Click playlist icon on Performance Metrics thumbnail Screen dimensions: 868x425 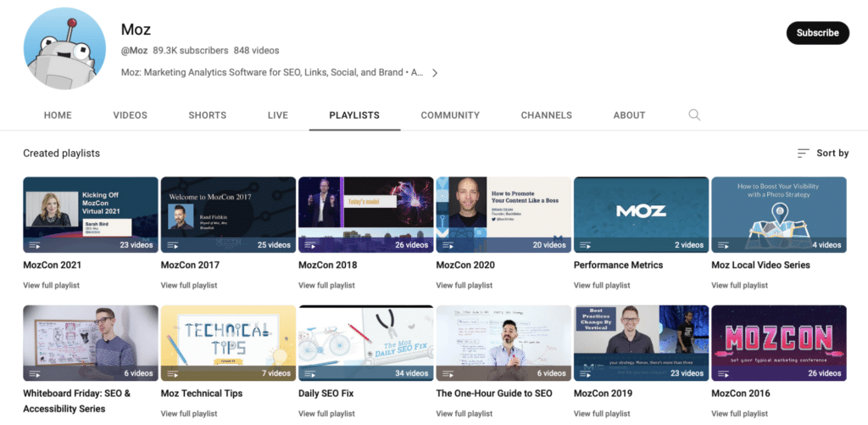tap(586, 245)
